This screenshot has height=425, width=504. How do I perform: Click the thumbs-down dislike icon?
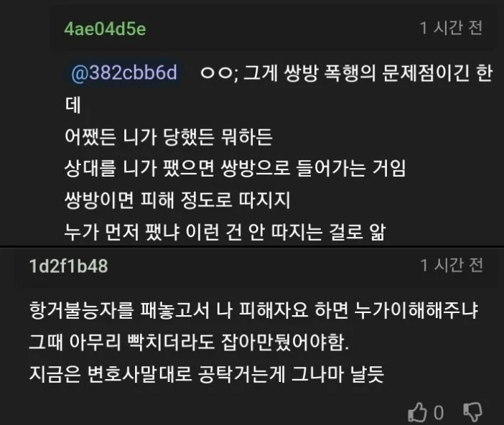pyautogui.click(x=471, y=411)
